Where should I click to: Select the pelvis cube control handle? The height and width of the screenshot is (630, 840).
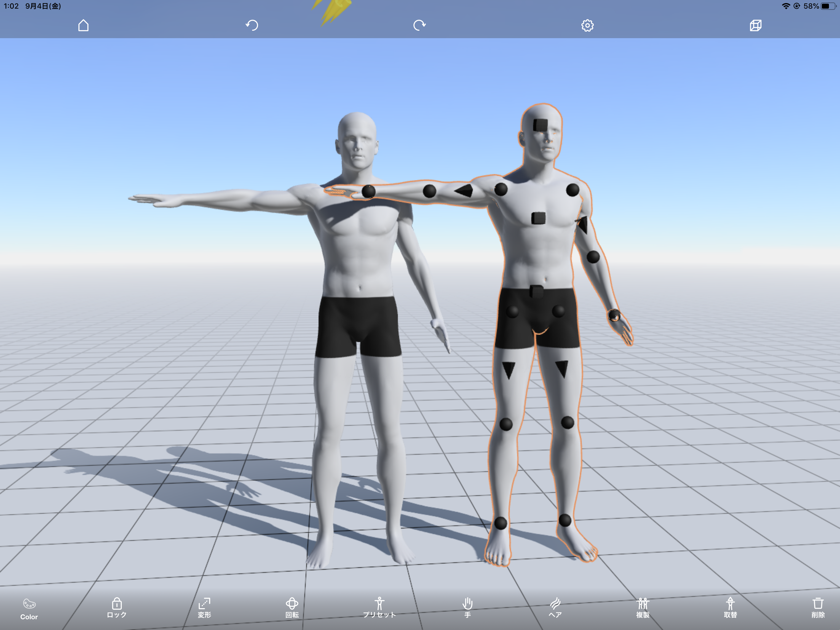coord(536,291)
